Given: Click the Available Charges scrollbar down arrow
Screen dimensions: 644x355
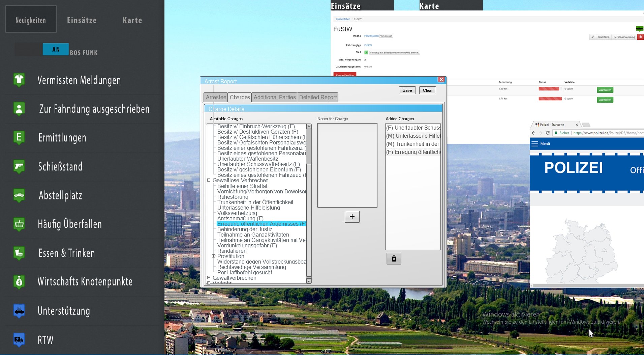Looking at the screenshot, I should point(309,281).
